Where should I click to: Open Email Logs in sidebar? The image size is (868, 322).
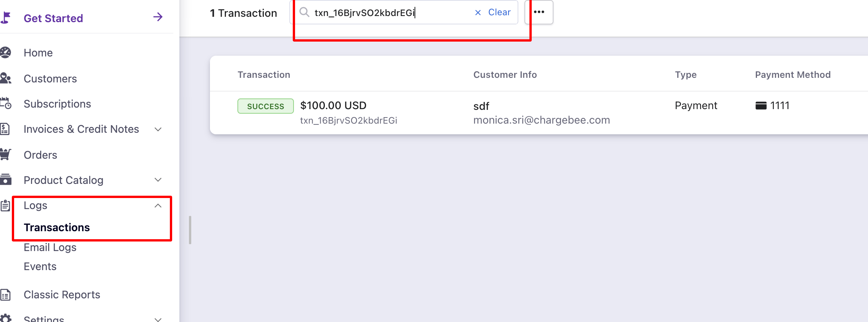(50, 247)
